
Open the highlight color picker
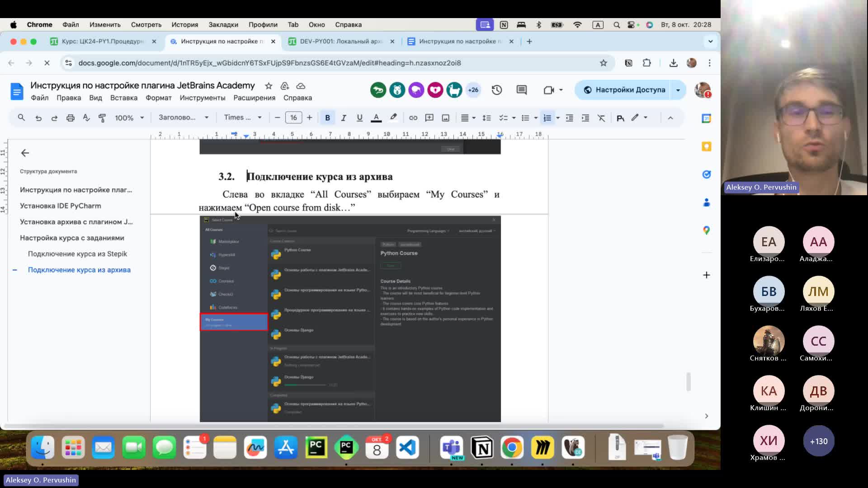point(393,118)
